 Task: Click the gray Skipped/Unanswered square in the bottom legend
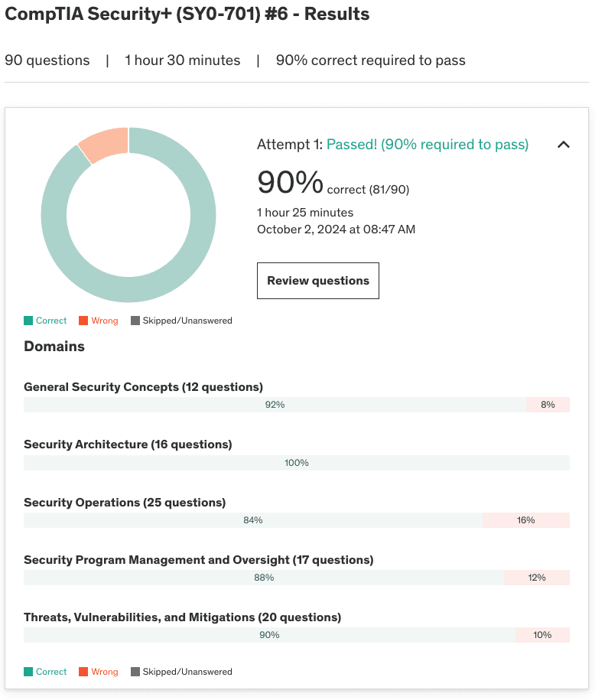click(x=135, y=672)
